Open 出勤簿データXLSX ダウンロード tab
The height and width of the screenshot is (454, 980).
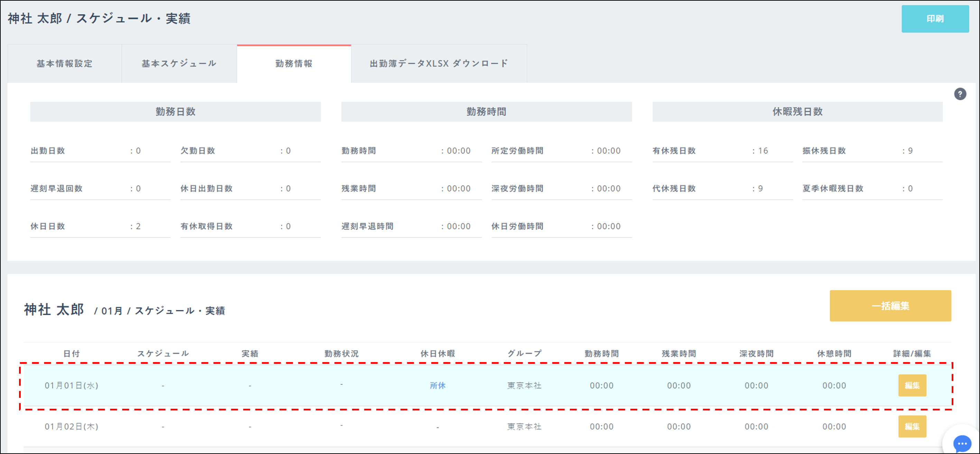[x=439, y=64]
